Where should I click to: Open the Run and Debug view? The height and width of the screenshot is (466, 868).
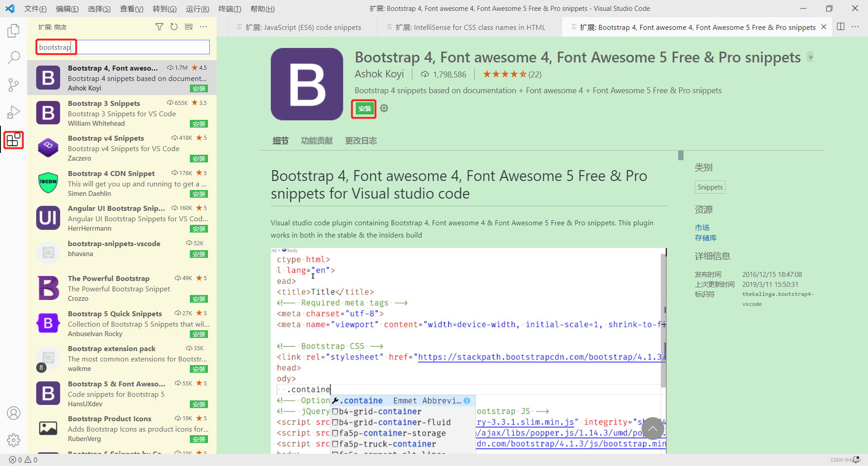pyautogui.click(x=14, y=112)
